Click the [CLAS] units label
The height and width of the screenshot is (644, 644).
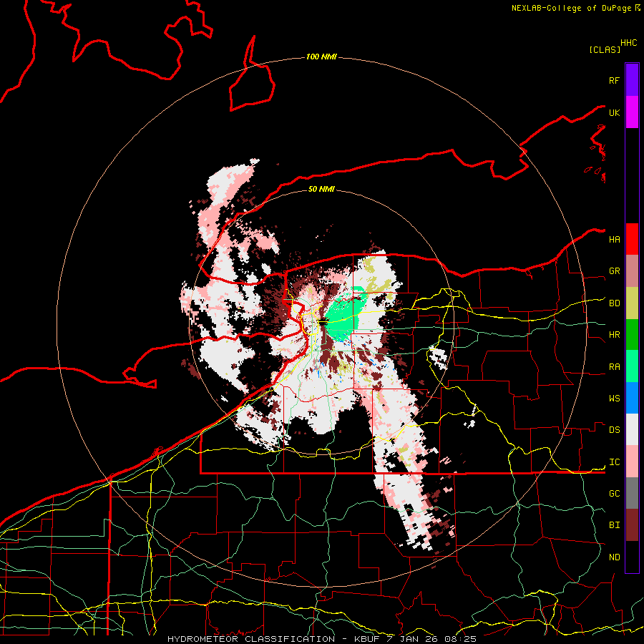tap(605, 49)
